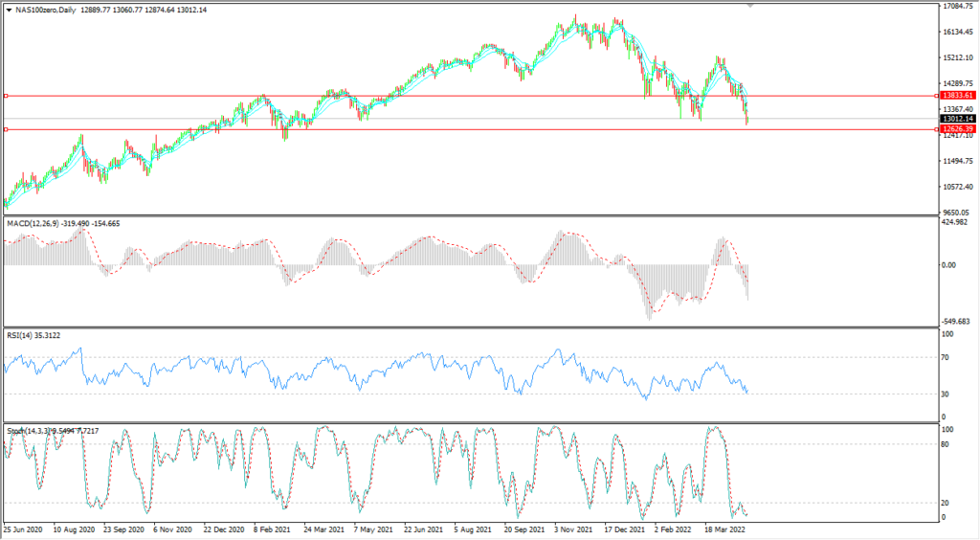Image resolution: width=980 pixels, height=540 pixels.
Task: Click the 3 Nov 2021 date label
Action: (572, 528)
